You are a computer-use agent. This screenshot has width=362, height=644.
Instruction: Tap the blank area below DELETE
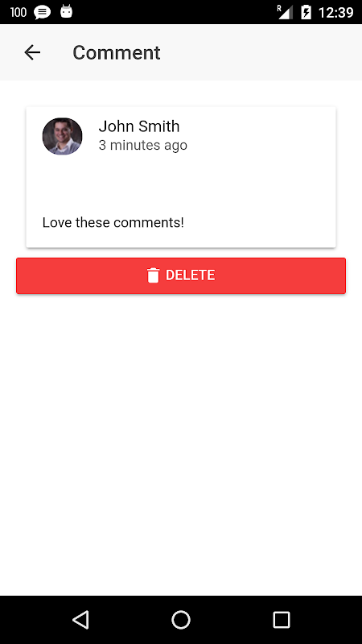[181, 444]
